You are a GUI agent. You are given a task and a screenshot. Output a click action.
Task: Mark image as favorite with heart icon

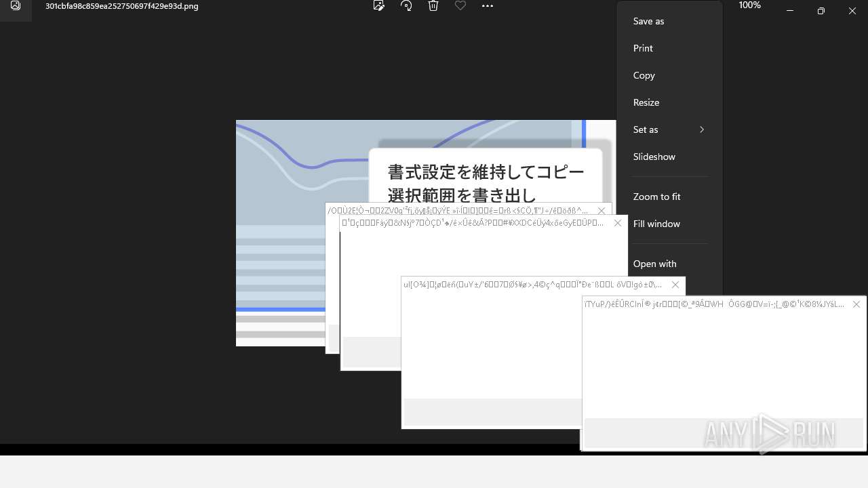(x=460, y=6)
